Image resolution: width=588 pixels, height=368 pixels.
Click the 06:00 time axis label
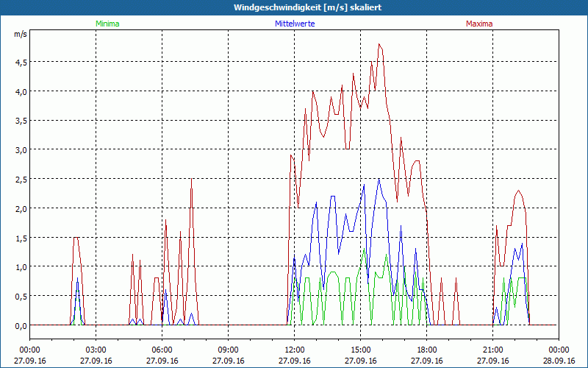[x=162, y=350]
